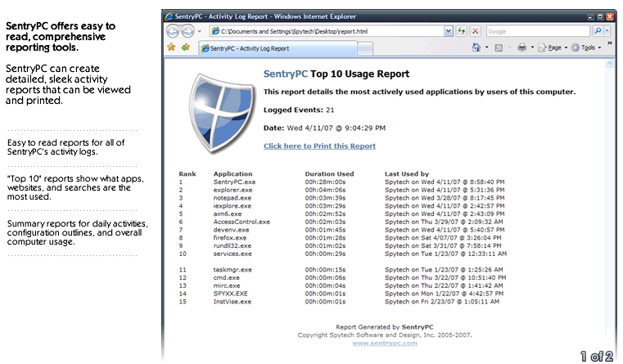Click the Add to Favorites star-plus icon

click(x=186, y=47)
